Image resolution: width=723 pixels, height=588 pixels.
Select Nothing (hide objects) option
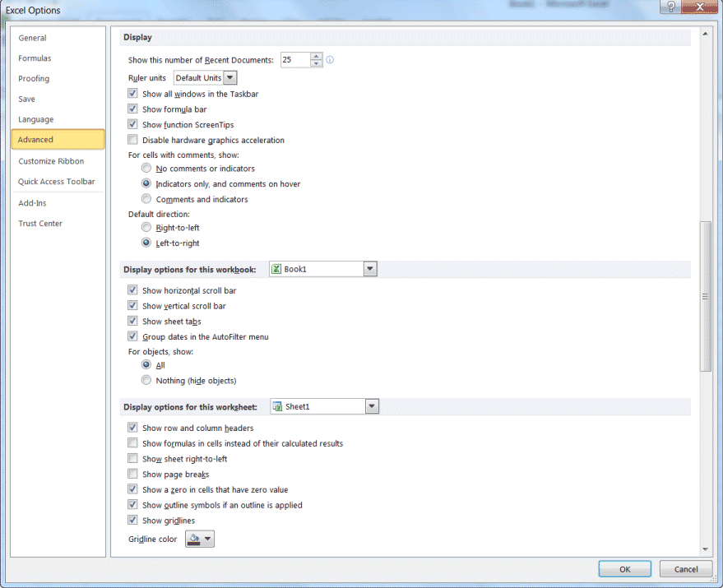pos(146,380)
